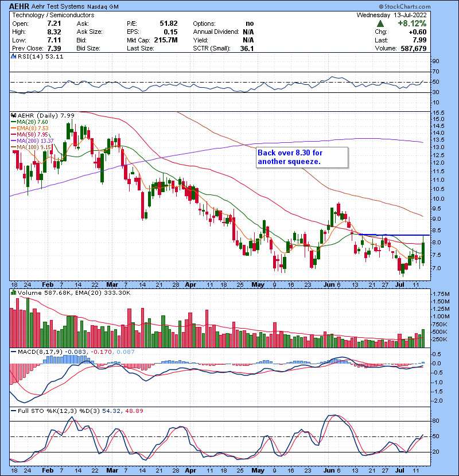This screenshot has height=476, width=459.
Task: Click the EPS value 0.15
Action: [x=171, y=32]
